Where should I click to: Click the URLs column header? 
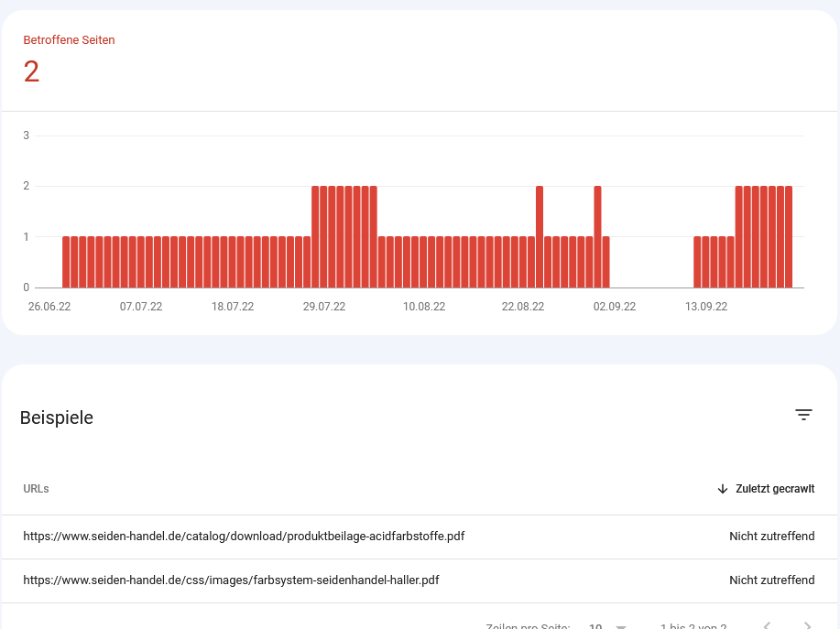click(36, 489)
